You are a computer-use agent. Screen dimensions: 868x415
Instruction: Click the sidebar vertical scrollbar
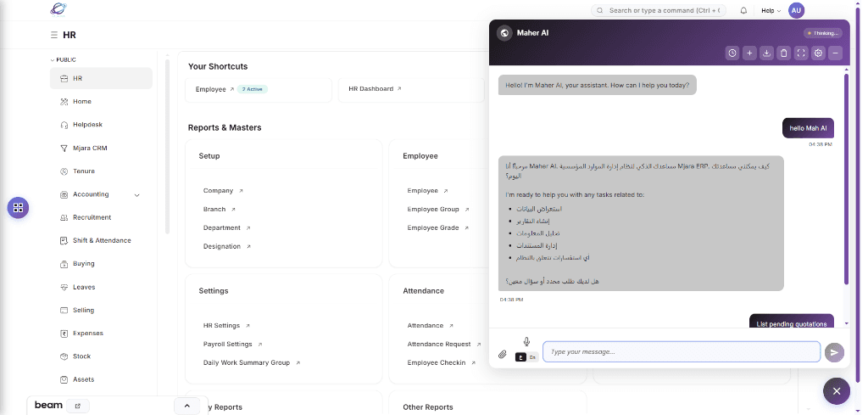pos(167,146)
